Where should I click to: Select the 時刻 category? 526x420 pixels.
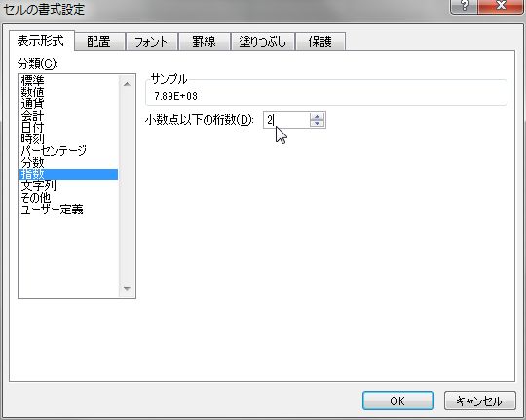(69, 139)
